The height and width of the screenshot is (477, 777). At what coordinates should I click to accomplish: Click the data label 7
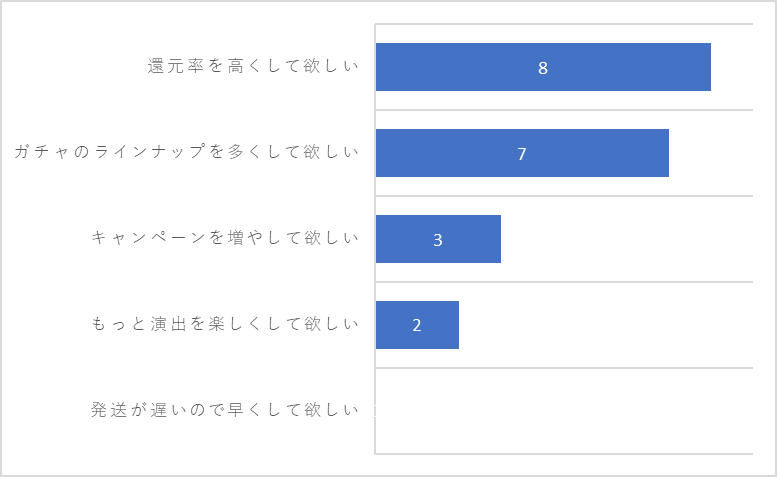522,154
